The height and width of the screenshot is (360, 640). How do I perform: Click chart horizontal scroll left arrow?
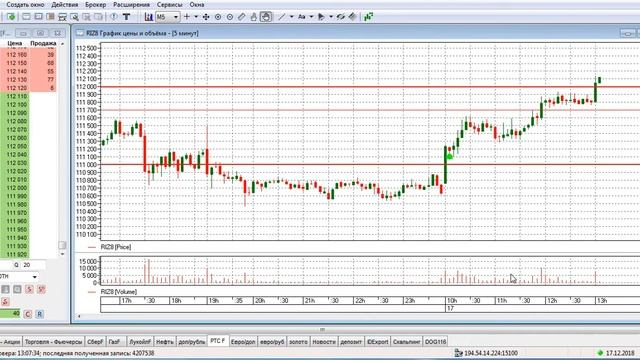pos(79,316)
